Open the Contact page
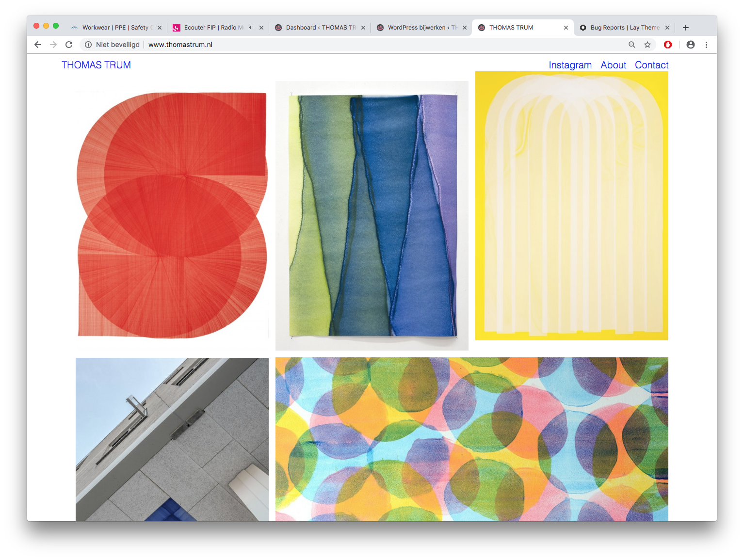Image resolution: width=744 pixels, height=560 pixels. tap(651, 65)
